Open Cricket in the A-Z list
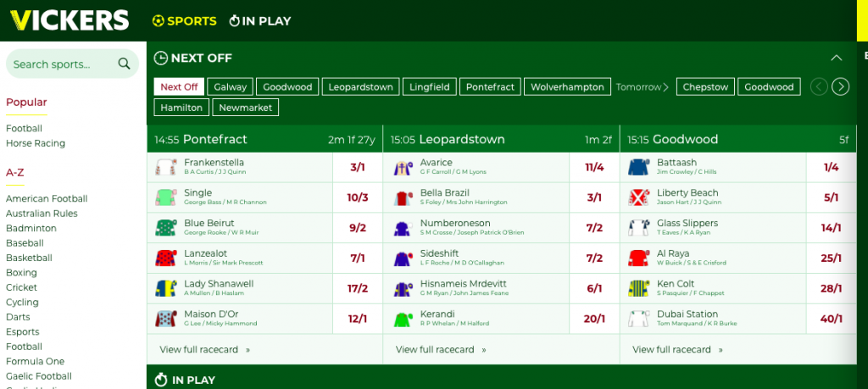 pyautogui.click(x=21, y=287)
